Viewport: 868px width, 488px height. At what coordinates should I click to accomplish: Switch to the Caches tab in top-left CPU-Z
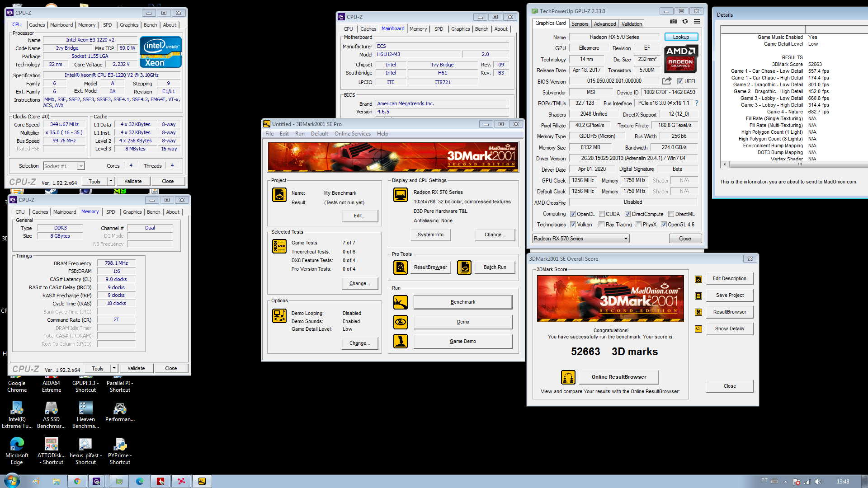pyautogui.click(x=37, y=25)
